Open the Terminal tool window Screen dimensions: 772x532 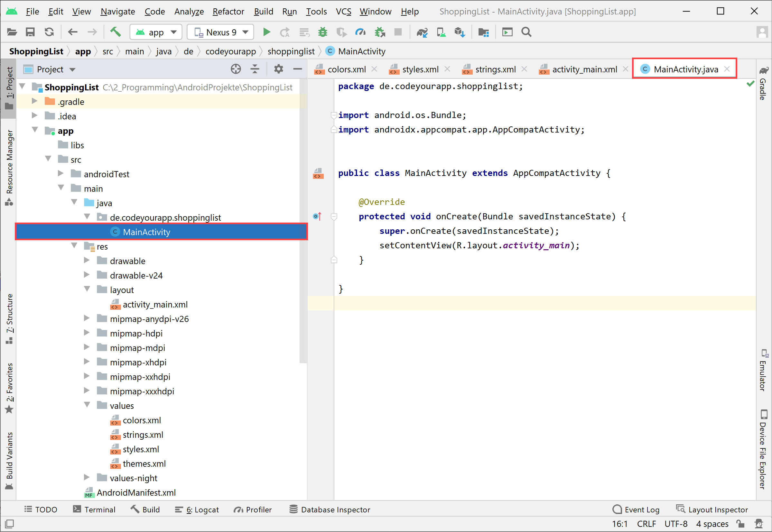pos(94,510)
